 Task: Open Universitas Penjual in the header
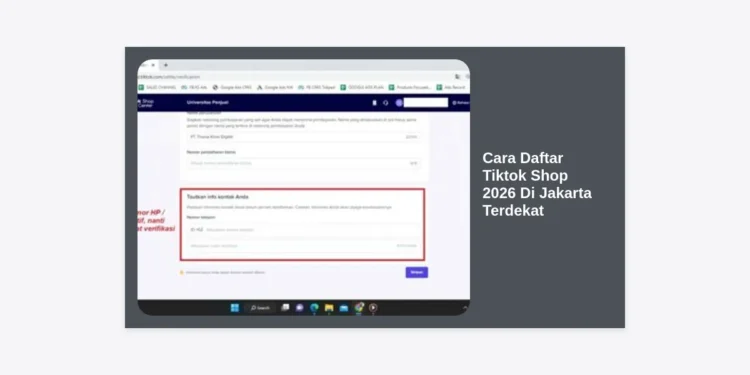(x=207, y=103)
